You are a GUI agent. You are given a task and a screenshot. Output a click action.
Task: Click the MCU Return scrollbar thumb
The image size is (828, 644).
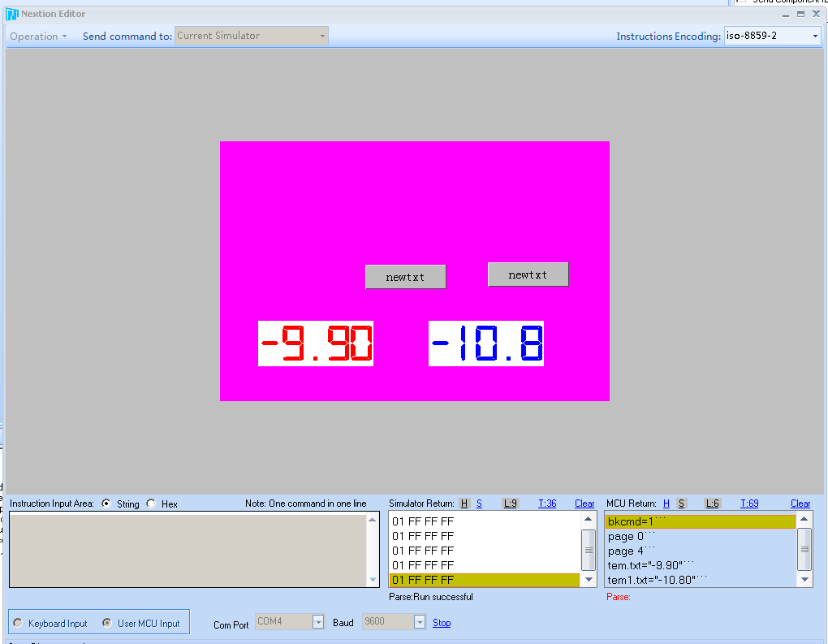[804, 550]
